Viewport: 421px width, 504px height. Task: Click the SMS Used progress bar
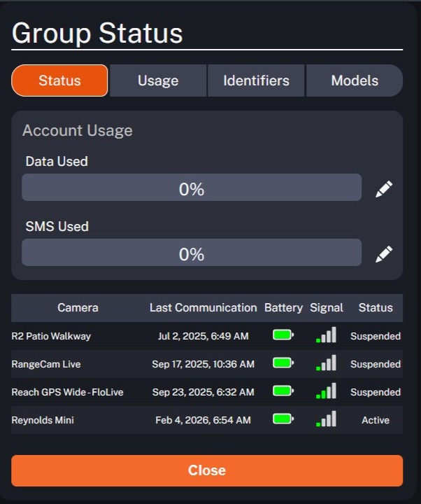[191, 253]
